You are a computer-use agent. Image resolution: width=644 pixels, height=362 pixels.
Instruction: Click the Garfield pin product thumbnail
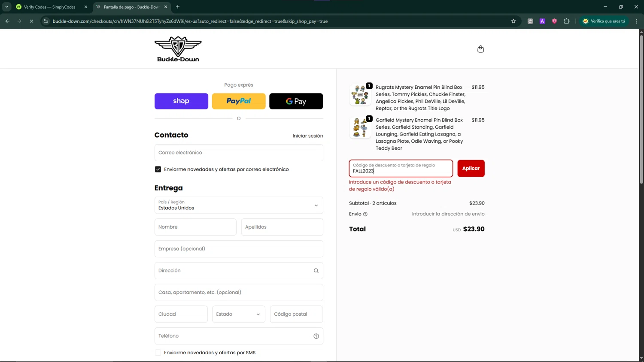360,127
